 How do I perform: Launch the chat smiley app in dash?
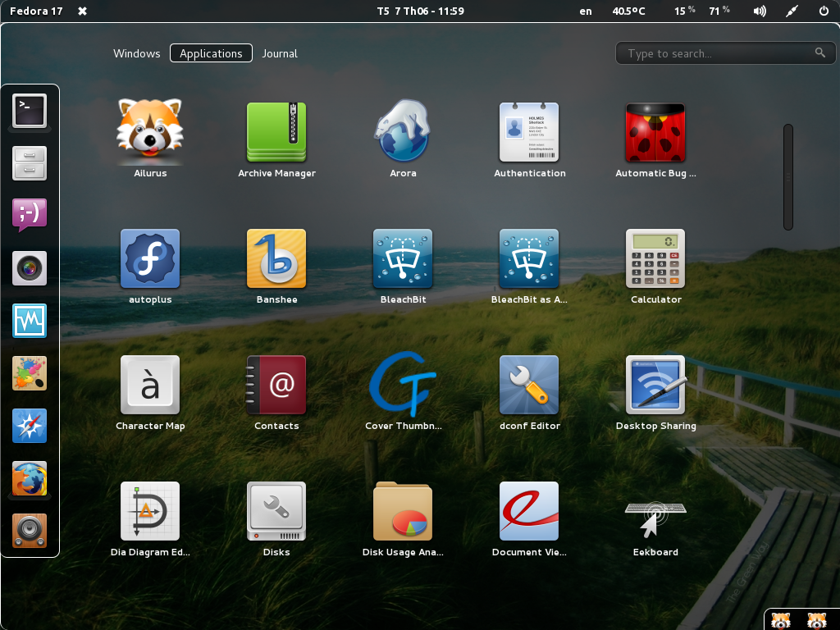point(30,216)
